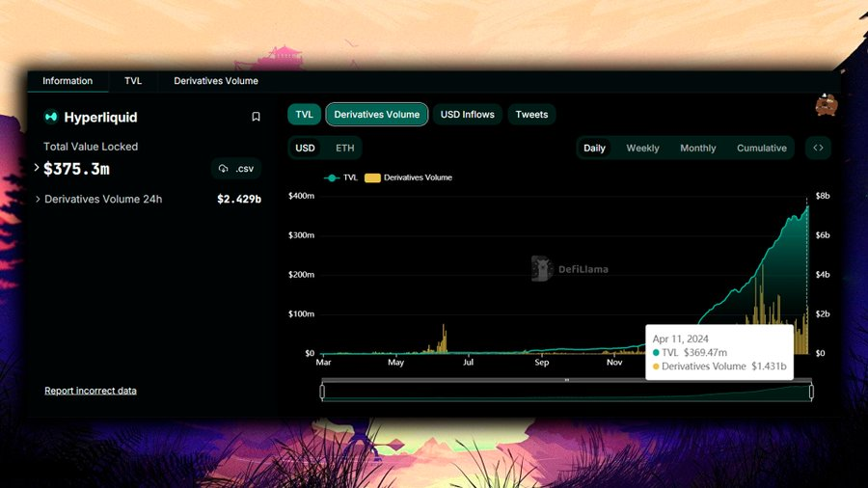
Task: Click the left handle of range slider
Action: point(322,391)
